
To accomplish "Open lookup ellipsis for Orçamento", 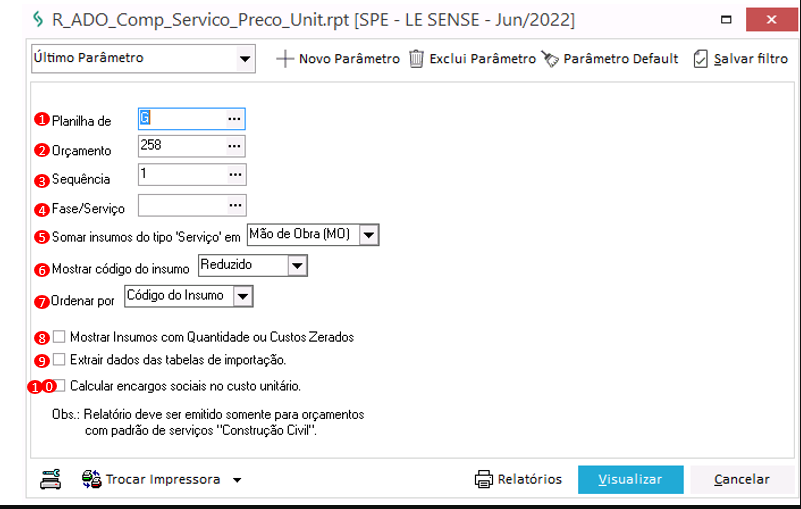I will (x=234, y=146).
